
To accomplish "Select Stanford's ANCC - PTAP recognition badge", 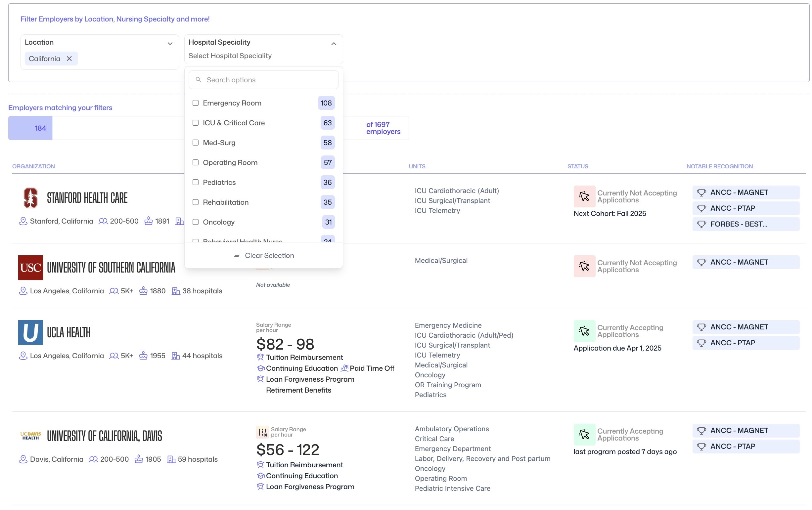I will (x=746, y=208).
